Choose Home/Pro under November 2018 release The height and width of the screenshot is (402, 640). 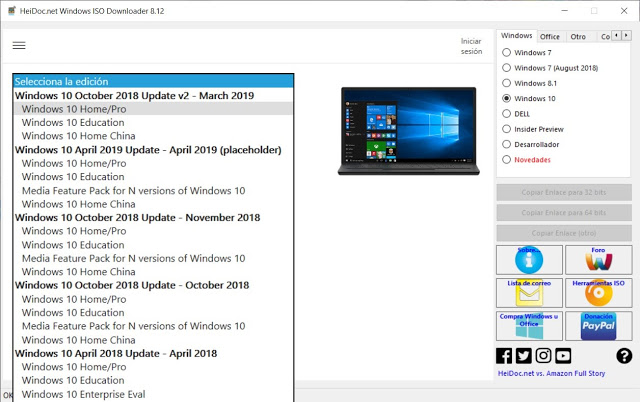(x=153, y=231)
